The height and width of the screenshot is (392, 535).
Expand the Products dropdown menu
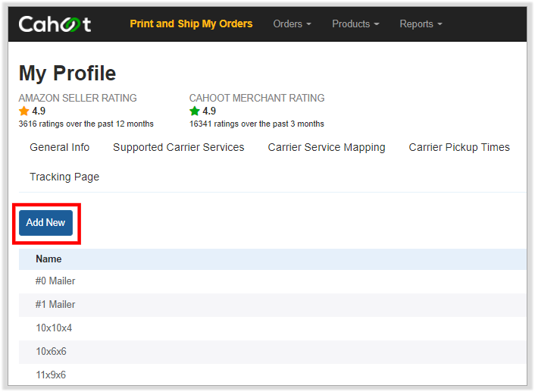(x=355, y=24)
